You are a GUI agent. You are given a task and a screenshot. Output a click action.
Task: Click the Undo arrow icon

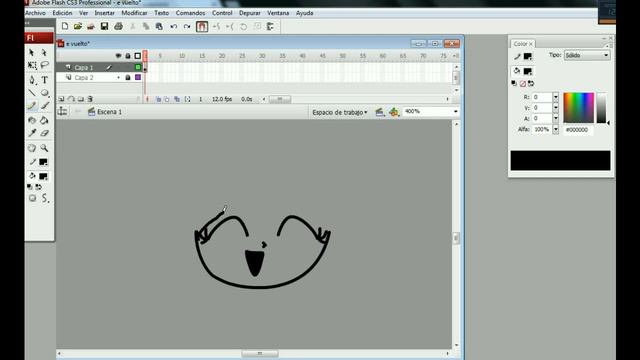173,27
